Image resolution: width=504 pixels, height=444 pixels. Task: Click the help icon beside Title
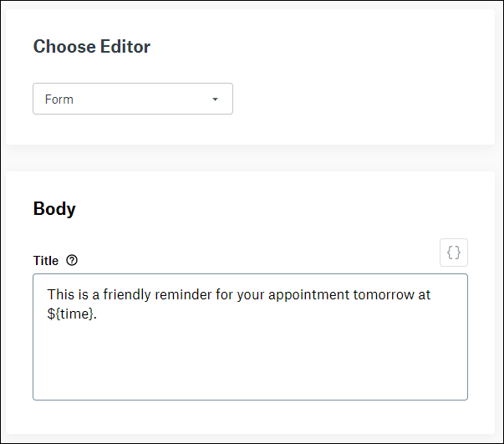click(x=72, y=261)
